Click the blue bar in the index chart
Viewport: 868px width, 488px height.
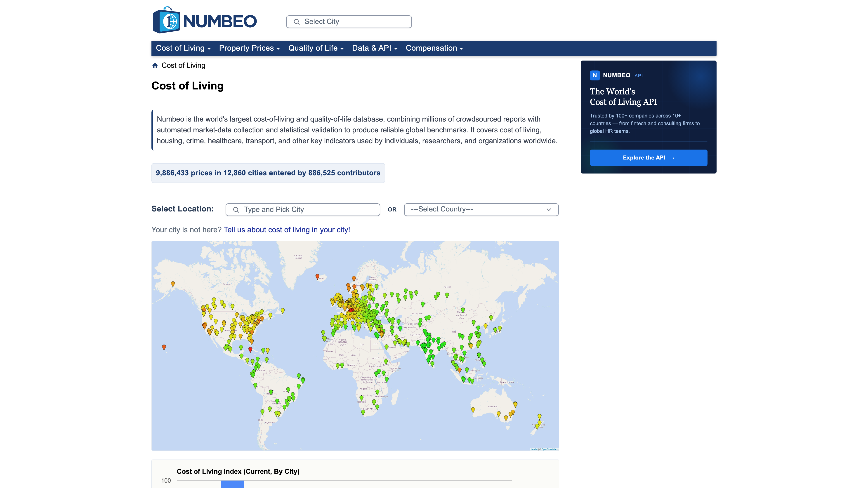click(232, 484)
